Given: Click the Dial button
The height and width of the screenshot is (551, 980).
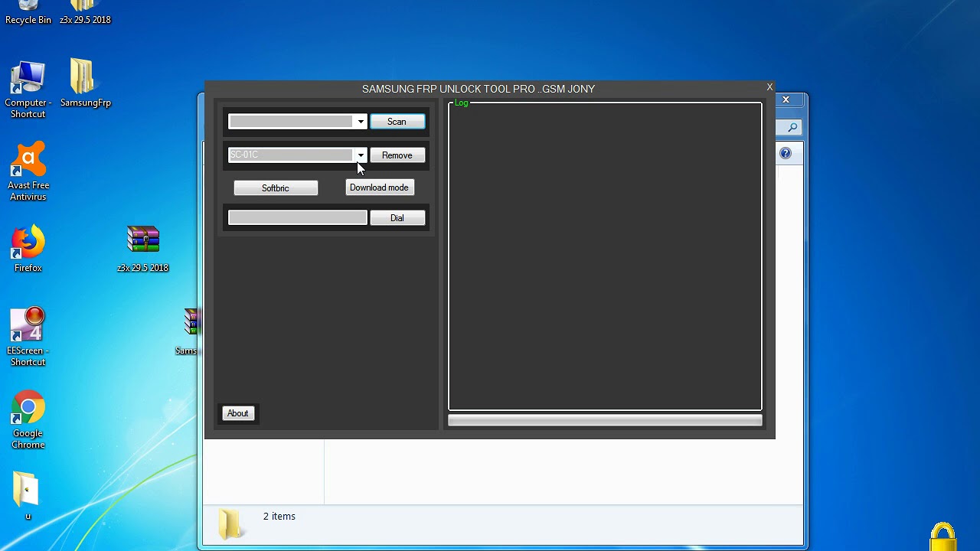Looking at the screenshot, I should pos(397,218).
